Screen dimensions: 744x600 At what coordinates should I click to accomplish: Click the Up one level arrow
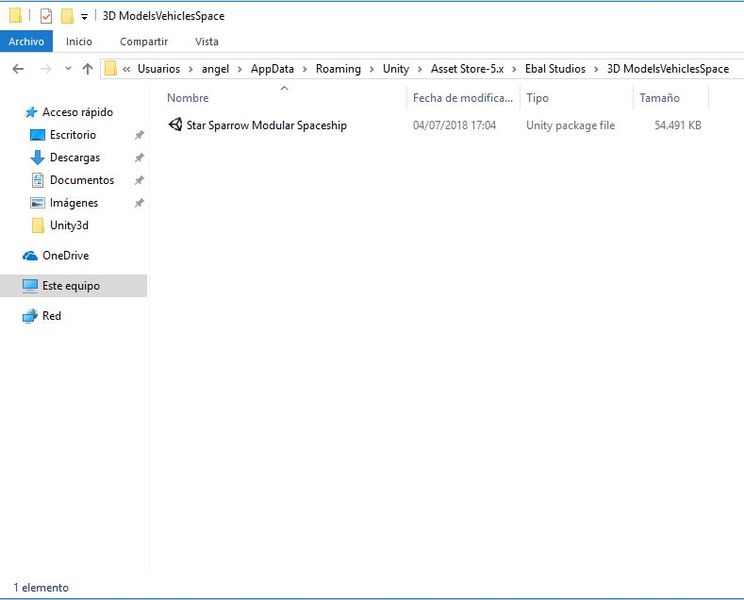[87, 69]
